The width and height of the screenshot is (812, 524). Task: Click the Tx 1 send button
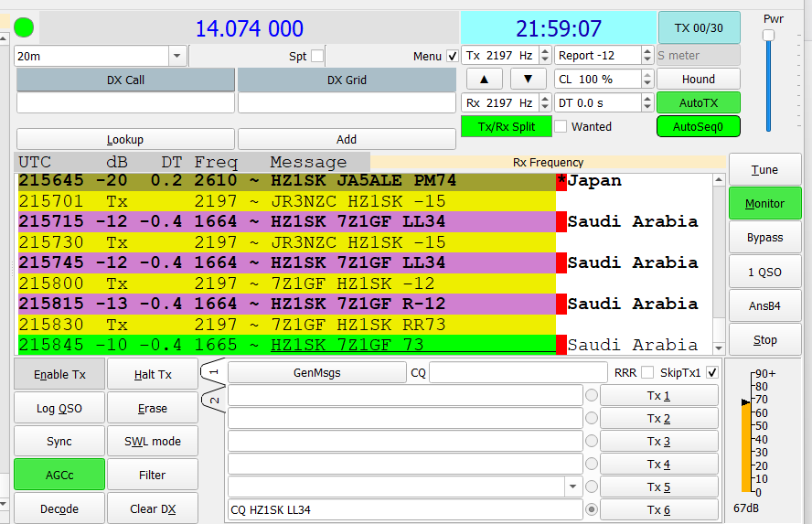click(x=658, y=396)
